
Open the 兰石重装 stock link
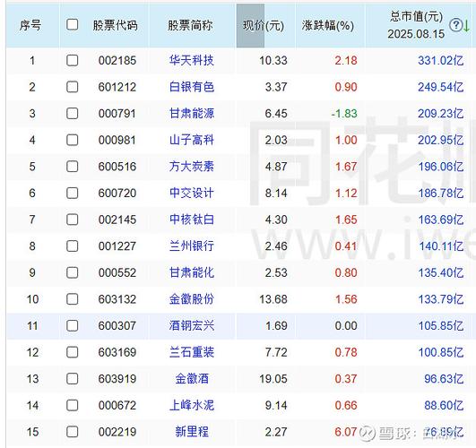(192, 352)
